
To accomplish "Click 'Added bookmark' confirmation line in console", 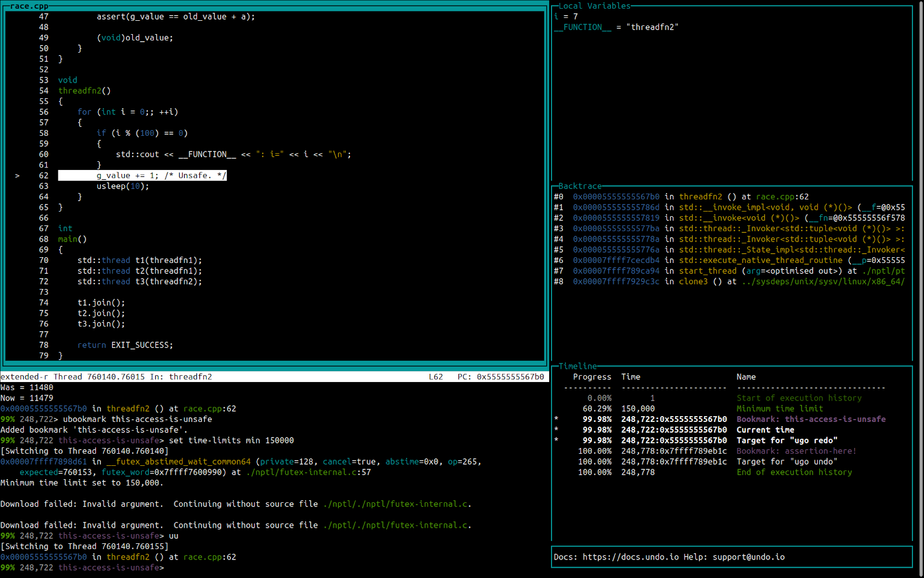I will point(94,429).
